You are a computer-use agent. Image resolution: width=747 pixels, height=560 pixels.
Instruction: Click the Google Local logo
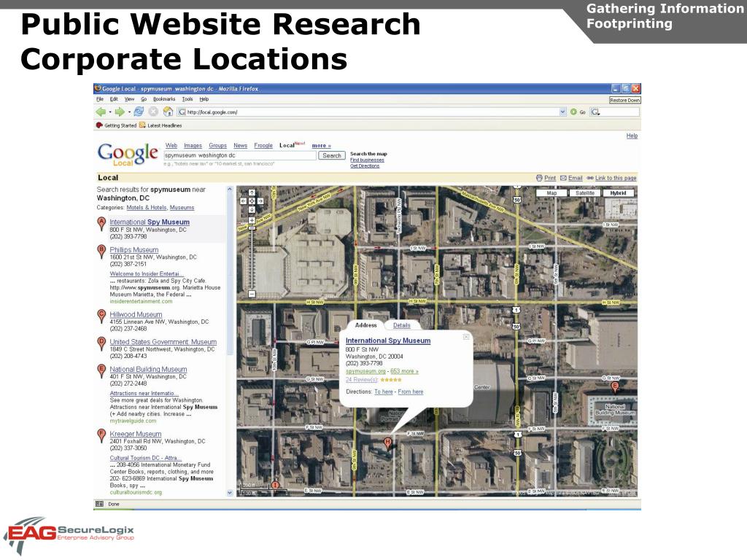pos(128,154)
